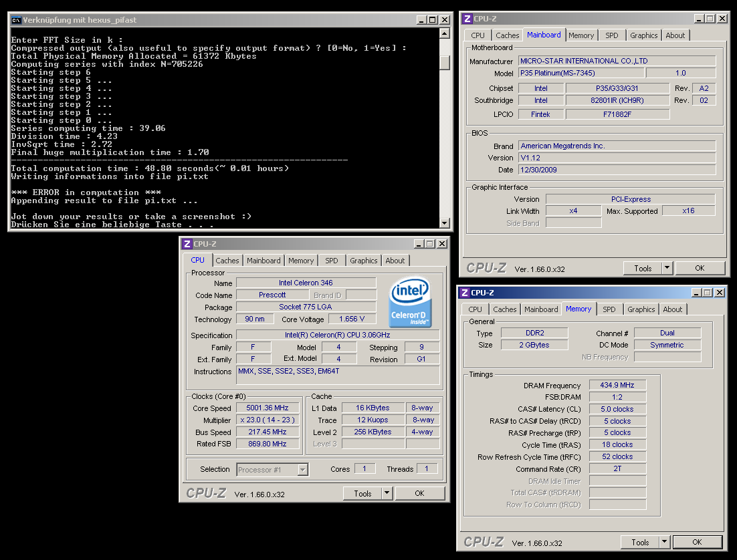This screenshot has width=737, height=560.
Task: Click the Bus Speed value '217.45 MHz'
Action: point(267,432)
